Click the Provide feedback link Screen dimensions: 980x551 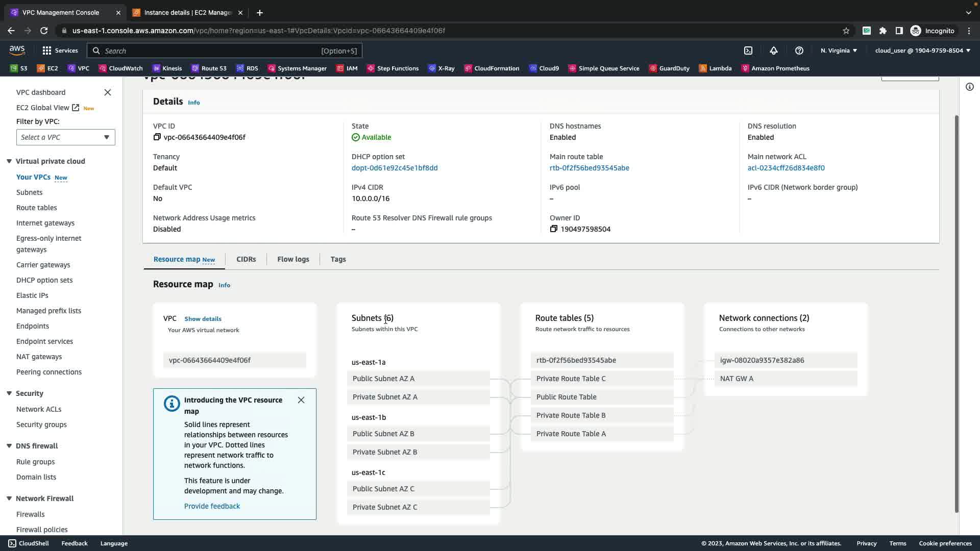point(212,506)
